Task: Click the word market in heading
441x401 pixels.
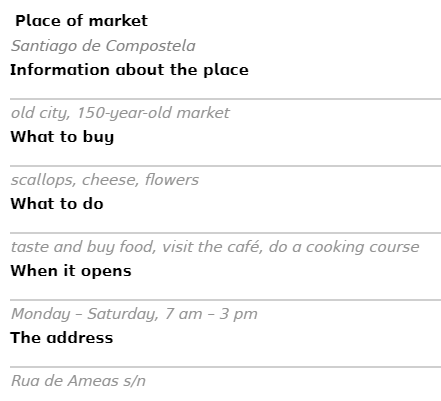Action: pos(118,21)
